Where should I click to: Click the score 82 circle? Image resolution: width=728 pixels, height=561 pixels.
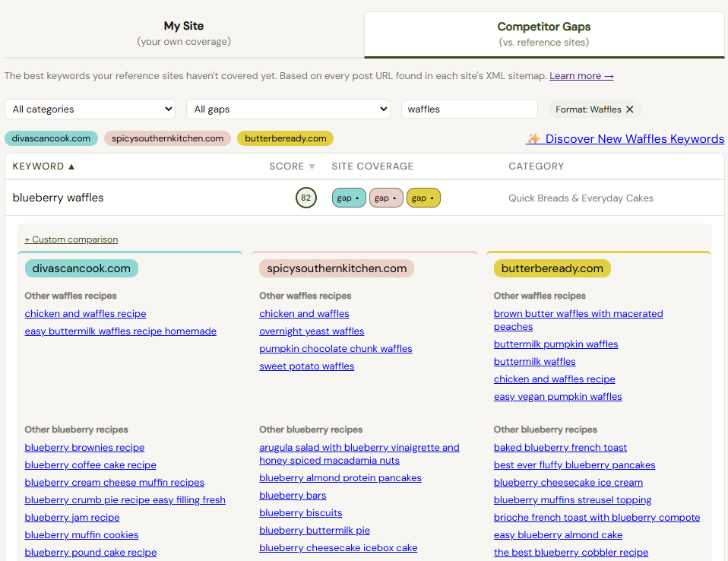tap(306, 198)
